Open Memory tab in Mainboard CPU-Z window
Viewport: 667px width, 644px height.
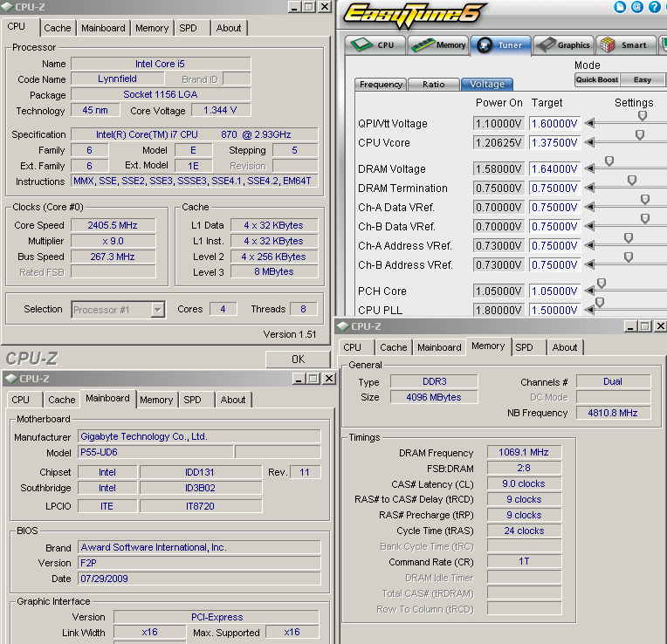[x=156, y=400]
